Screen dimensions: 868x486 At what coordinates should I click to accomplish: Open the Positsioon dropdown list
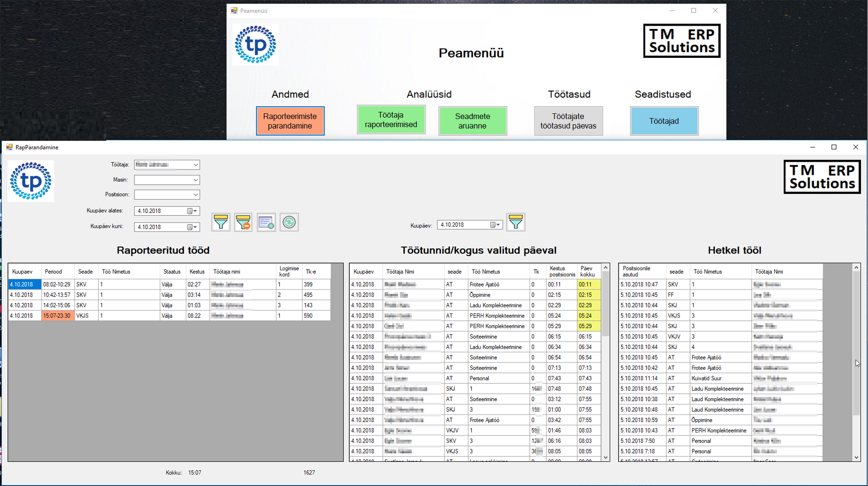pos(196,195)
